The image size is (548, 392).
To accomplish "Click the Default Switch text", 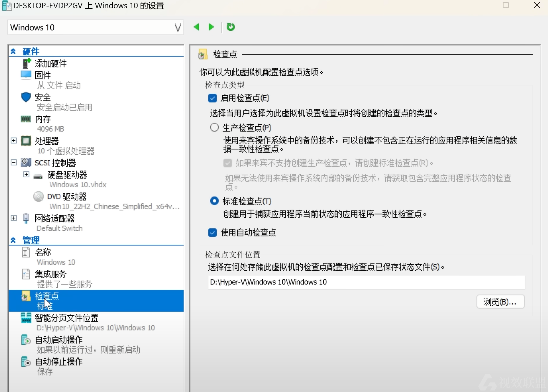I will [x=59, y=228].
